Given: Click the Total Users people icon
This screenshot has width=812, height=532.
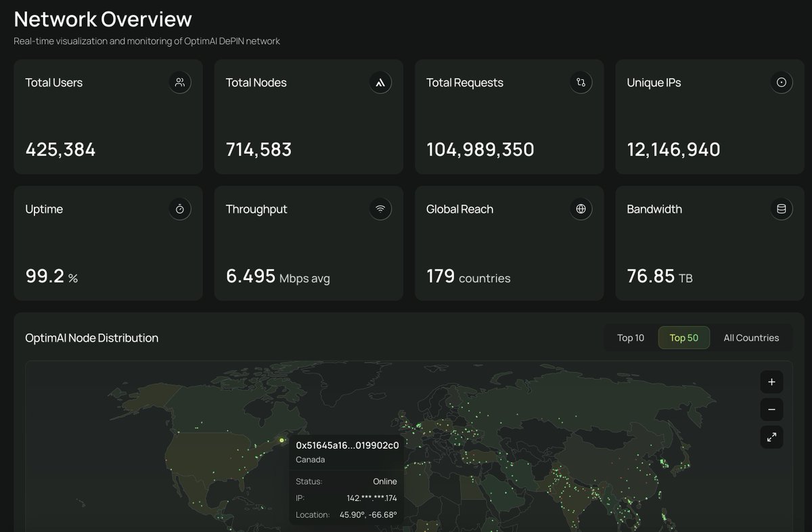Looking at the screenshot, I should tap(179, 83).
